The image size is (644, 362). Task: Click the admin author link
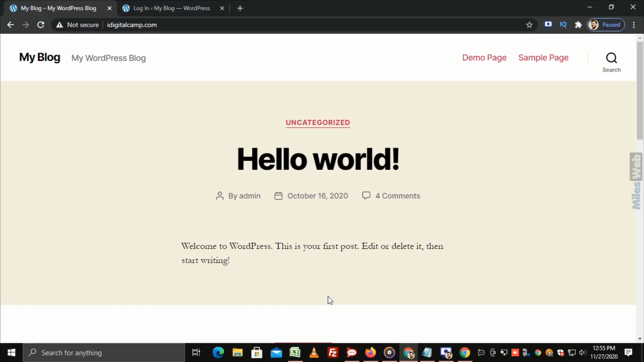coord(250,196)
